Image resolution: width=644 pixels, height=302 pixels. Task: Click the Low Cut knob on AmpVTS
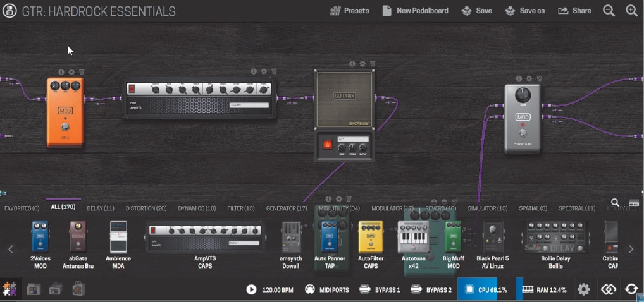[156, 90]
